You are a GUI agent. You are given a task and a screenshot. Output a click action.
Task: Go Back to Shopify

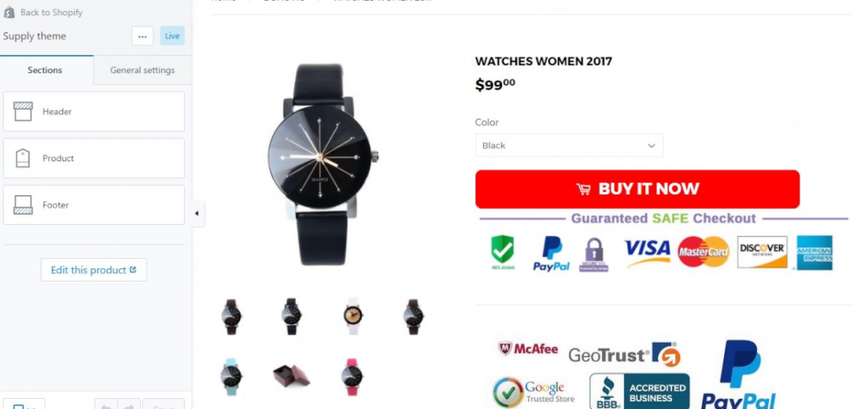tap(52, 12)
